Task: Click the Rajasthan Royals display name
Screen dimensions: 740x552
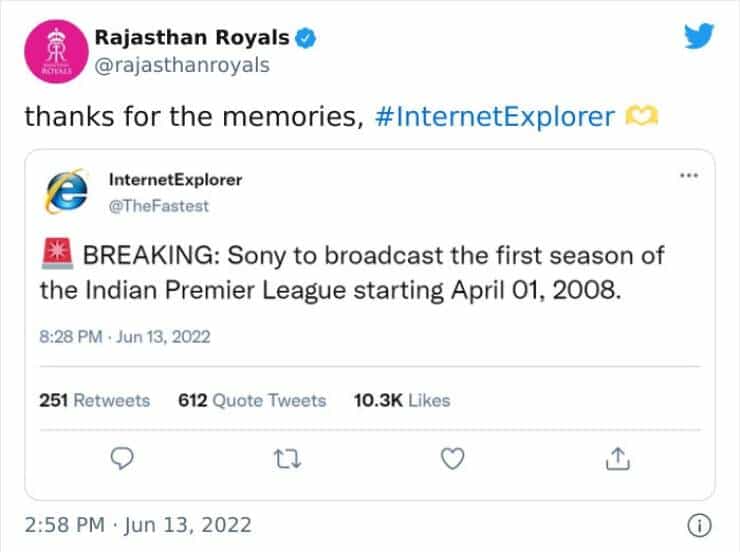Action: coord(191,38)
